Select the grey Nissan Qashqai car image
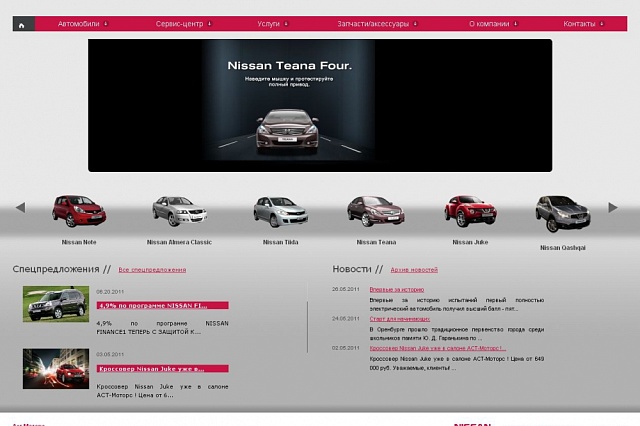 [563, 213]
